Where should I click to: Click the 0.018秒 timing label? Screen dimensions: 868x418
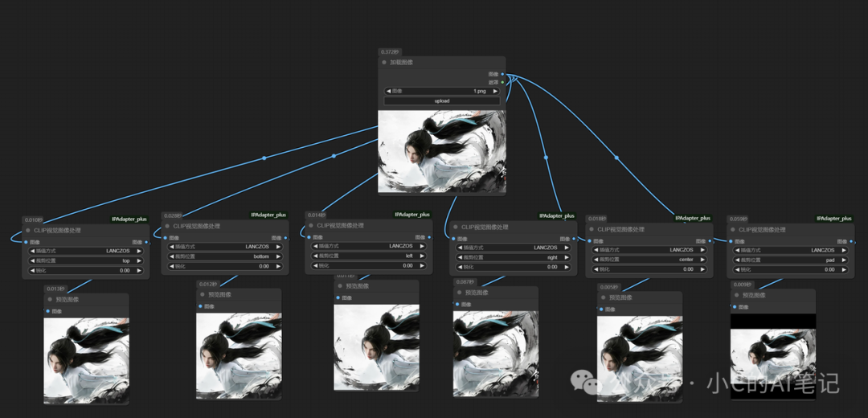click(596, 219)
